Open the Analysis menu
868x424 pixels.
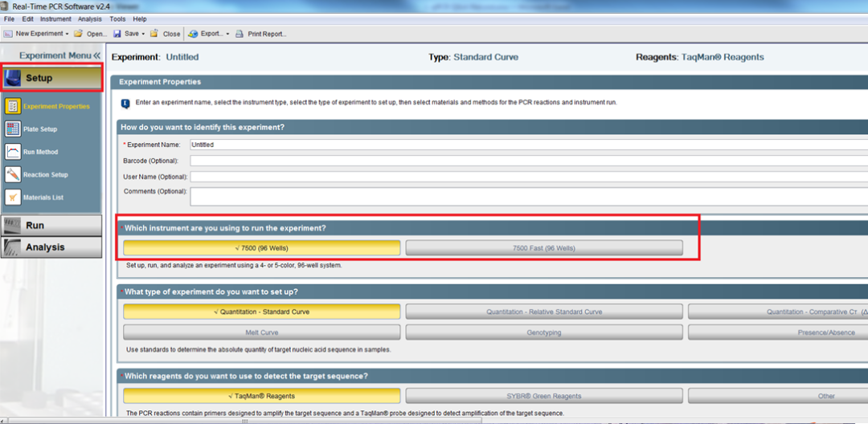(90, 18)
